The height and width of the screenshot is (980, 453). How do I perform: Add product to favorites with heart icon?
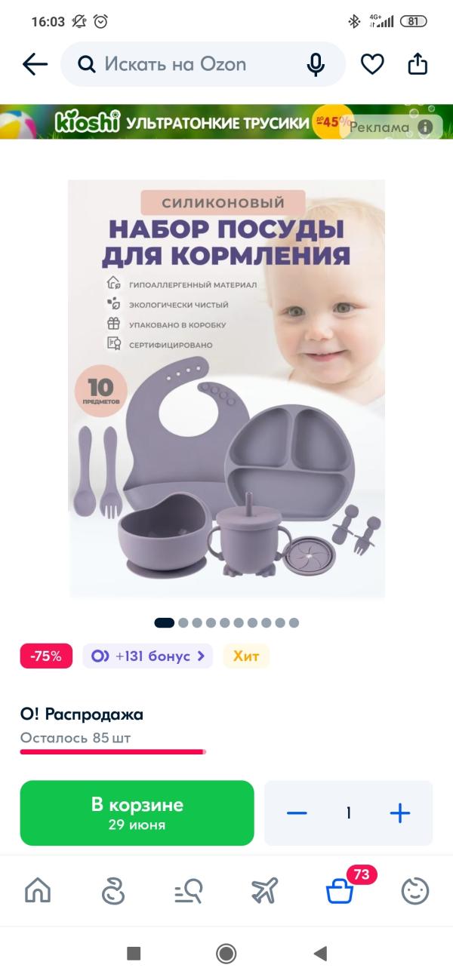coord(372,65)
